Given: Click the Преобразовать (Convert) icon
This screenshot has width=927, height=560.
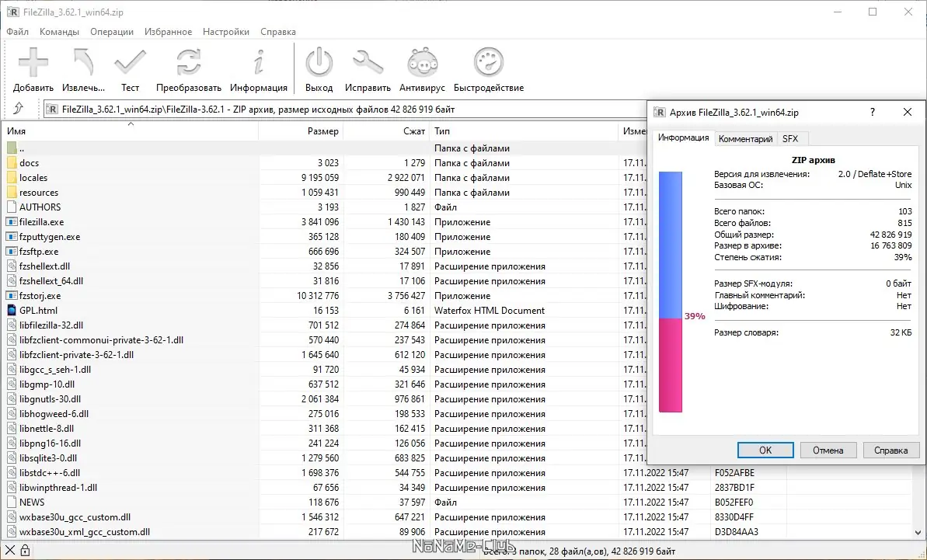Looking at the screenshot, I should pyautogui.click(x=189, y=63).
